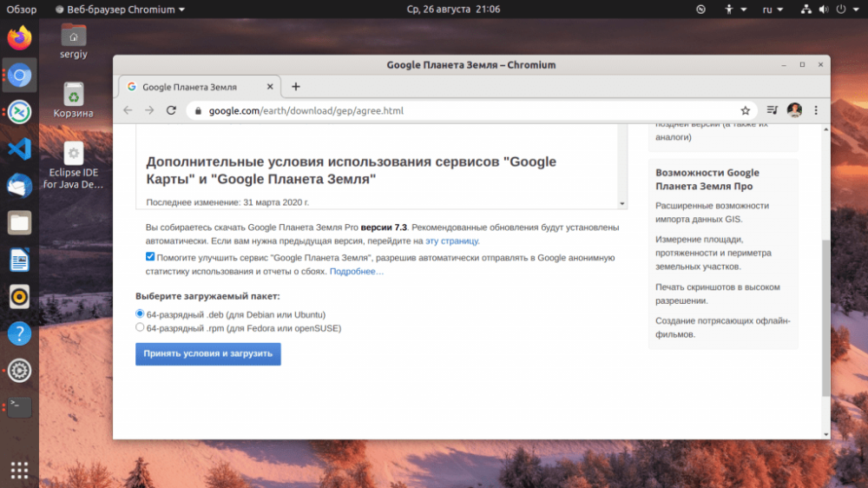
Task: Click the Выберите загружаемый пакет heading
Action: click(207, 296)
